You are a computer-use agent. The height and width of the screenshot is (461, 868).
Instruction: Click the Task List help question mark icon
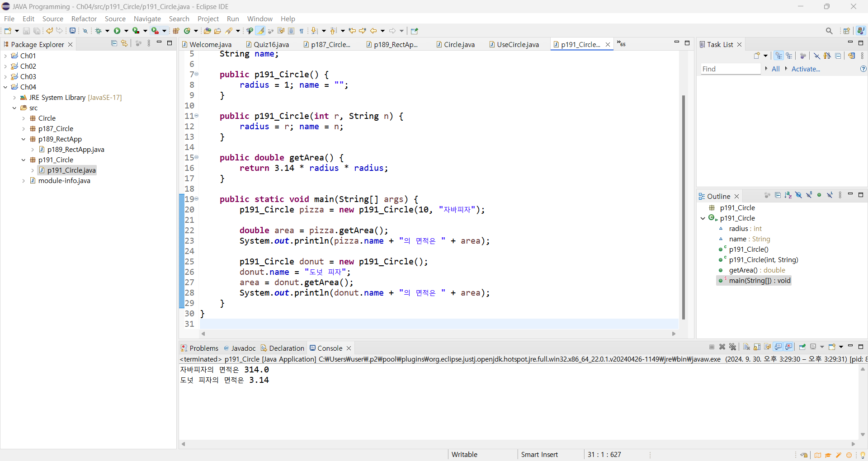(863, 69)
